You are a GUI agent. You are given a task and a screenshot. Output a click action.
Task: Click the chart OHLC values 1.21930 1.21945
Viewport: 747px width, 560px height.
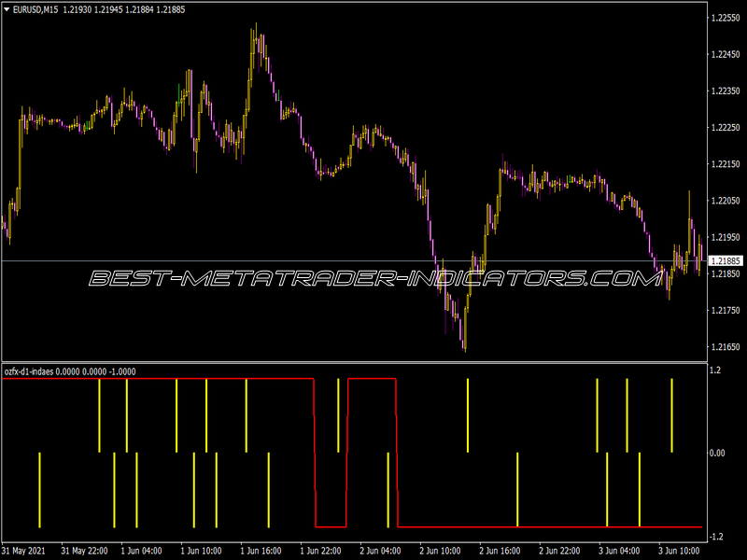pos(92,9)
